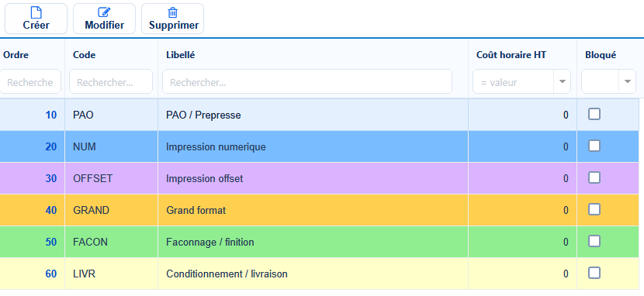
Task: Sort by the Ordre column header
Action: pyautogui.click(x=16, y=55)
